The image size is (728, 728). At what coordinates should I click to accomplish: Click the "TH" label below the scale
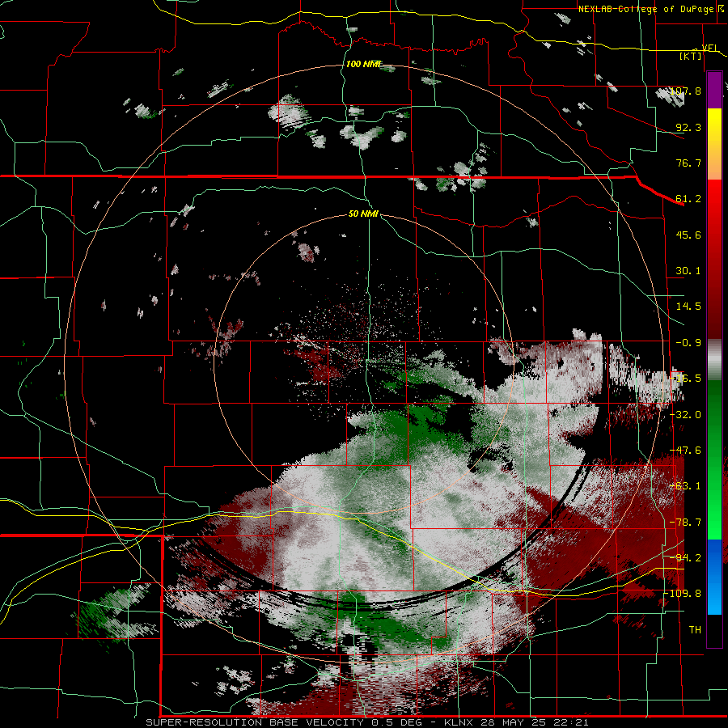(x=695, y=630)
